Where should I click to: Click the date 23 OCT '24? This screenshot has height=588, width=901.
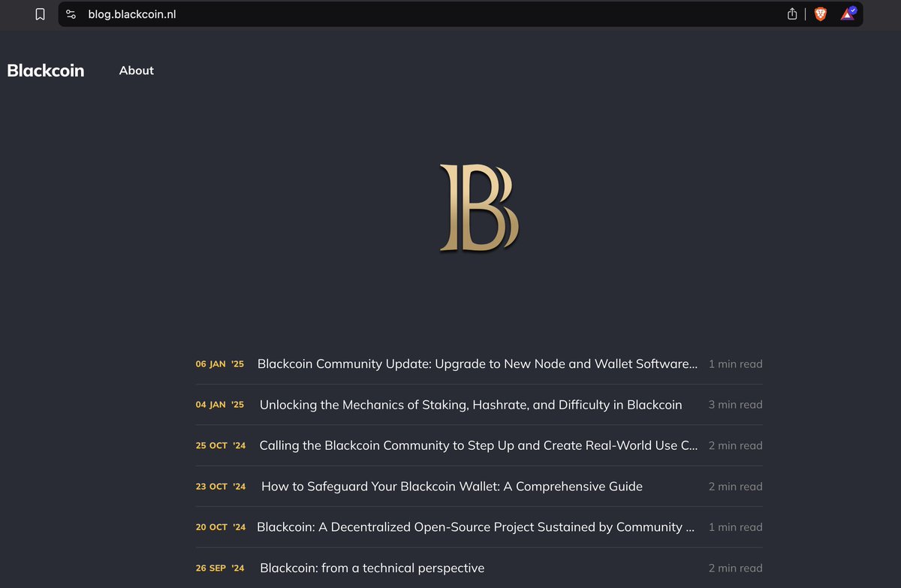click(x=221, y=487)
